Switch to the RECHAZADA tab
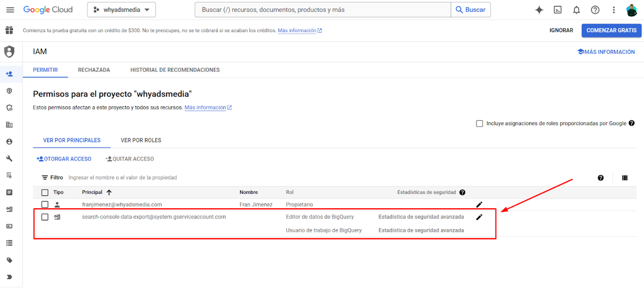Screen dimensions: 644x292 click(x=94, y=70)
